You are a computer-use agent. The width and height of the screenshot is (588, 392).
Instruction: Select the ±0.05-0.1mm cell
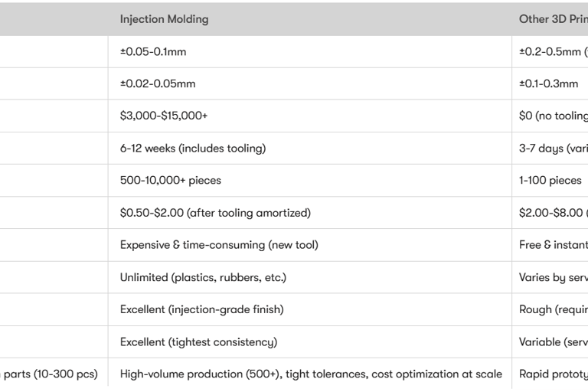[x=153, y=52]
